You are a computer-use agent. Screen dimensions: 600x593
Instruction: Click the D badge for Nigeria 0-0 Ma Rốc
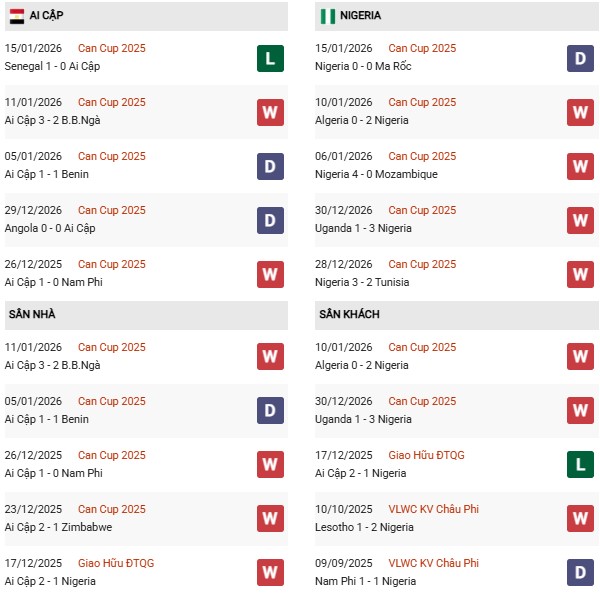tap(580, 58)
